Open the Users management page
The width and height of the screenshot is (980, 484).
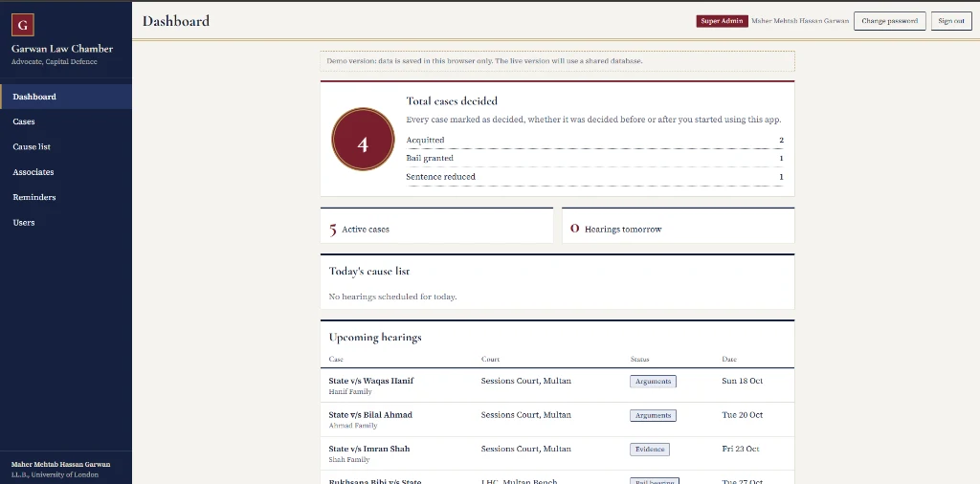66,222
